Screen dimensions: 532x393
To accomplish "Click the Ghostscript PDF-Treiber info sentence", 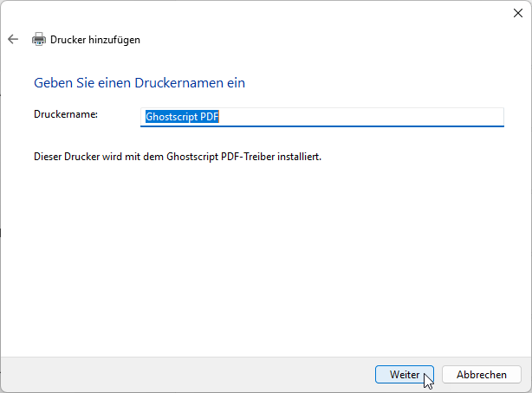I will (178, 157).
